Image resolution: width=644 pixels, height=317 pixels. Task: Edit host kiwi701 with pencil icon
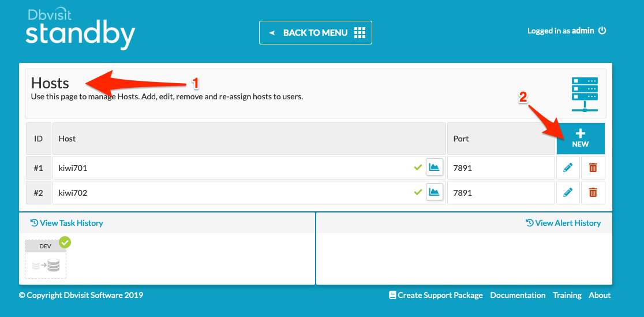568,168
